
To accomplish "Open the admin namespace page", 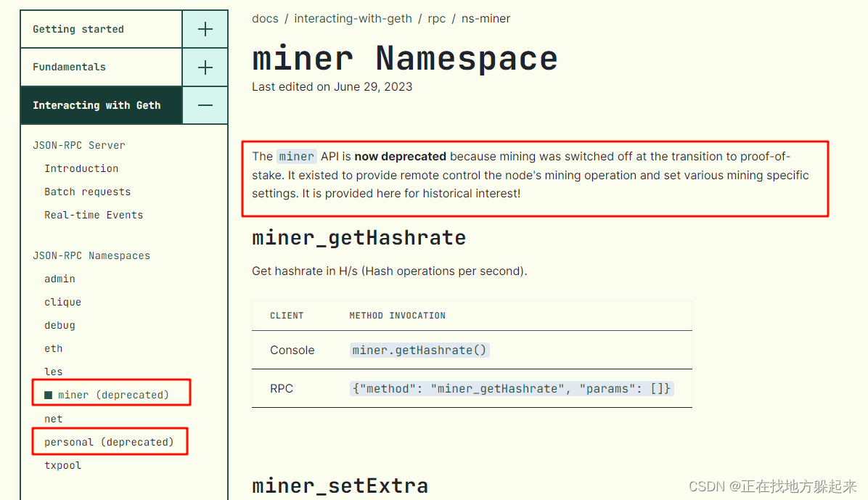I will [x=60, y=279].
